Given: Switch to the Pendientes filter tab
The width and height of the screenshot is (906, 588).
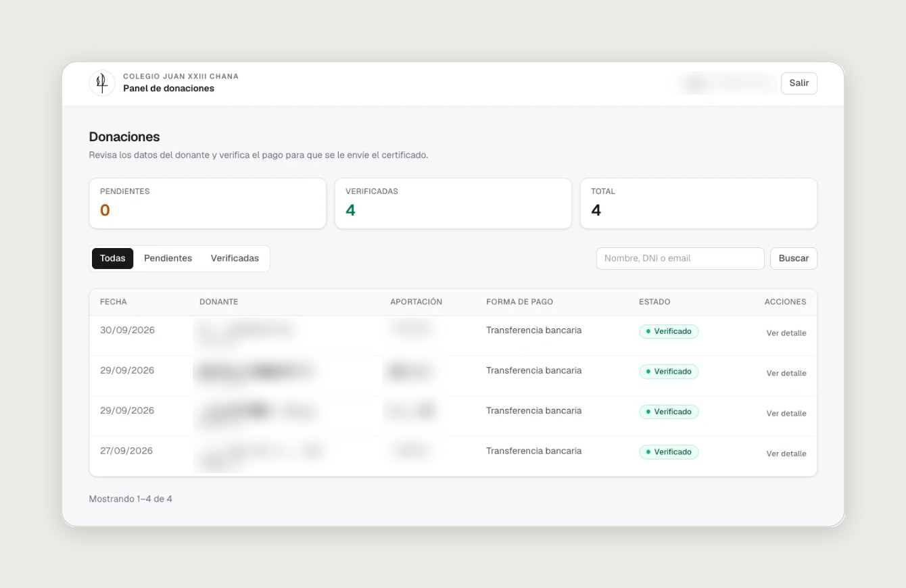Looking at the screenshot, I should (x=168, y=258).
